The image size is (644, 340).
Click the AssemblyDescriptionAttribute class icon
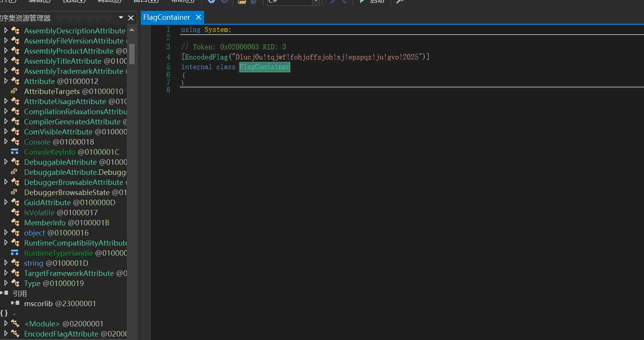[x=16, y=30]
